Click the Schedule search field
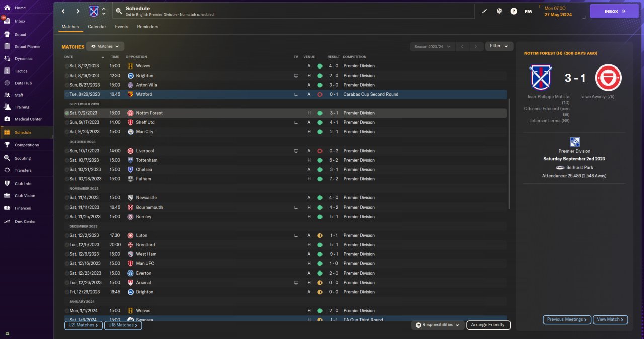 click(294, 11)
